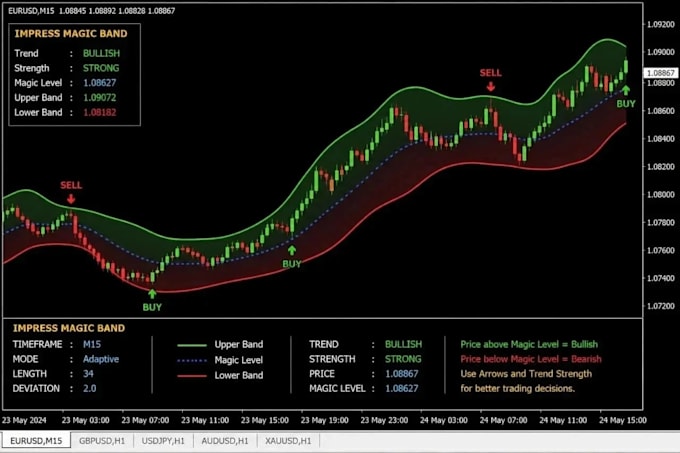Click 'Price above Magic Level = Bullish'
680x453 pixels.
[x=529, y=344]
